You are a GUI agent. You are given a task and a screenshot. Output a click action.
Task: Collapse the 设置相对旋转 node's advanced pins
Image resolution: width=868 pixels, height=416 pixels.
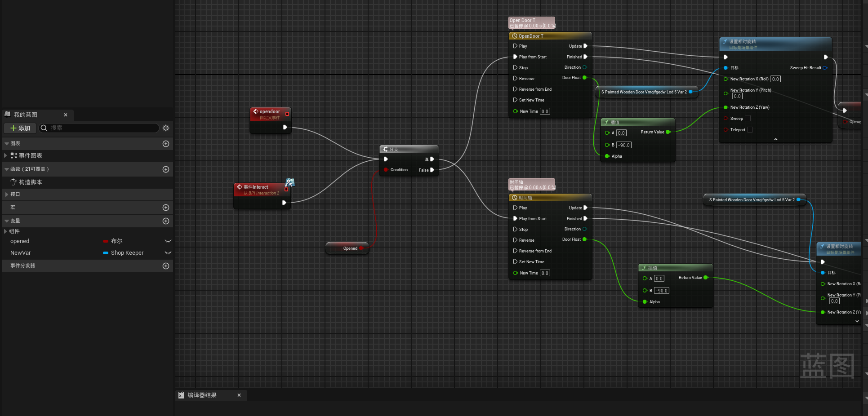pyautogui.click(x=775, y=139)
